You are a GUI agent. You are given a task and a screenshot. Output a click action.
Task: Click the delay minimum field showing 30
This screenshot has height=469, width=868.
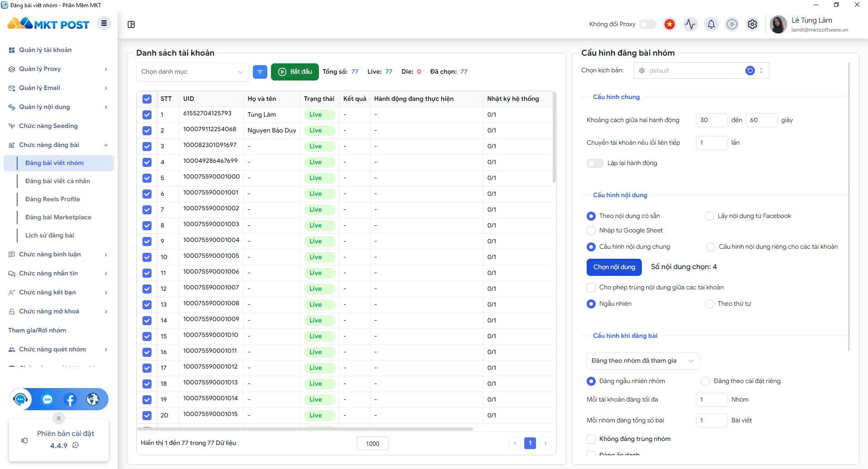711,120
